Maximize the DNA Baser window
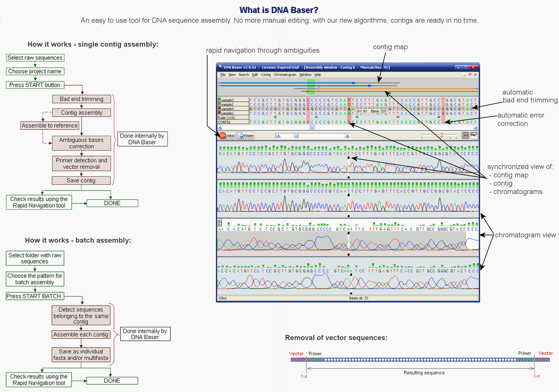Image resolution: width=559 pixels, height=392 pixels. click(466, 67)
